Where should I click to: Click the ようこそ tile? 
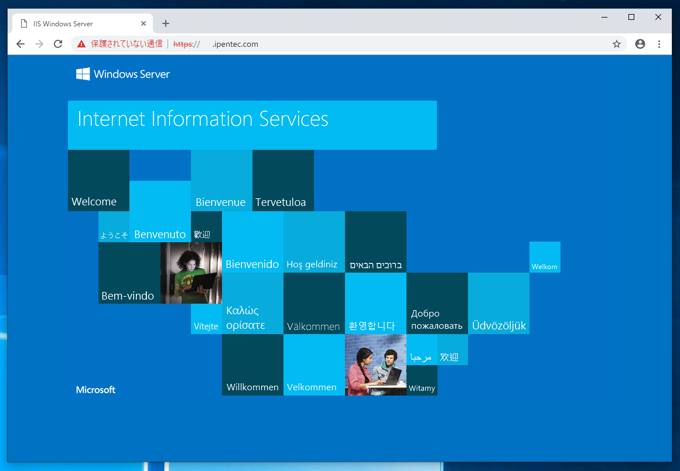[x=114, y=226]
